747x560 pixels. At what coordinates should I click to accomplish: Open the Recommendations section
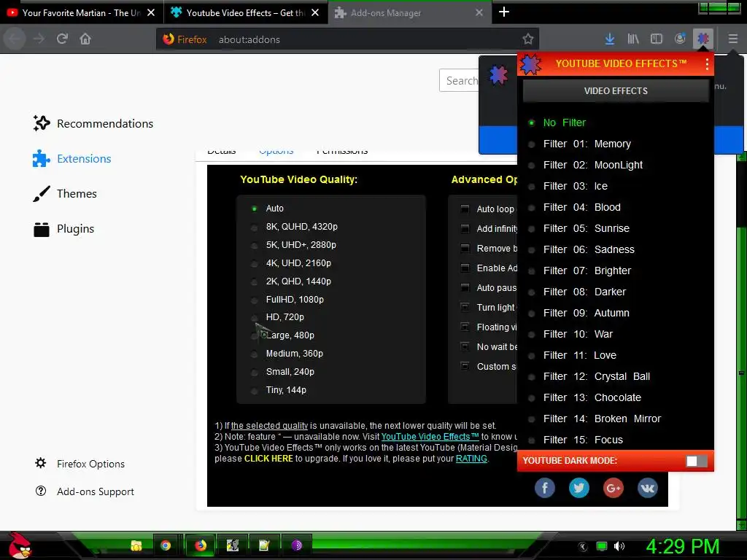(93, 123)
